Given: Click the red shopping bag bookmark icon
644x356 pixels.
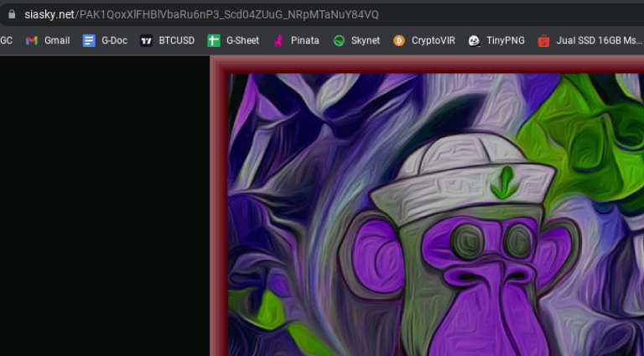Looking at the screenshot, I should click(544, 40).
